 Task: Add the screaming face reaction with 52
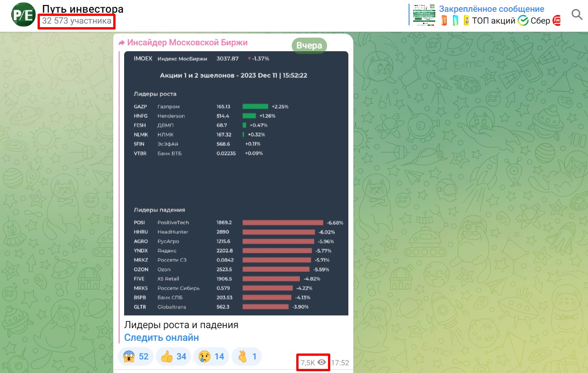coord(136,357)
